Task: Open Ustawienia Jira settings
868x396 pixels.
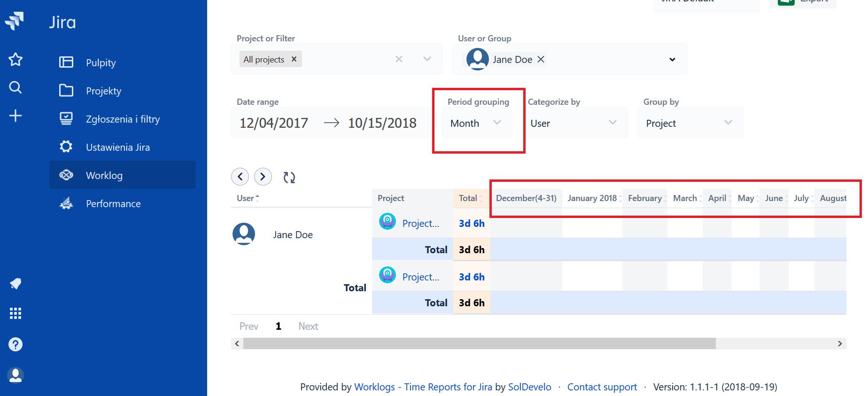Action: (123, 147)
